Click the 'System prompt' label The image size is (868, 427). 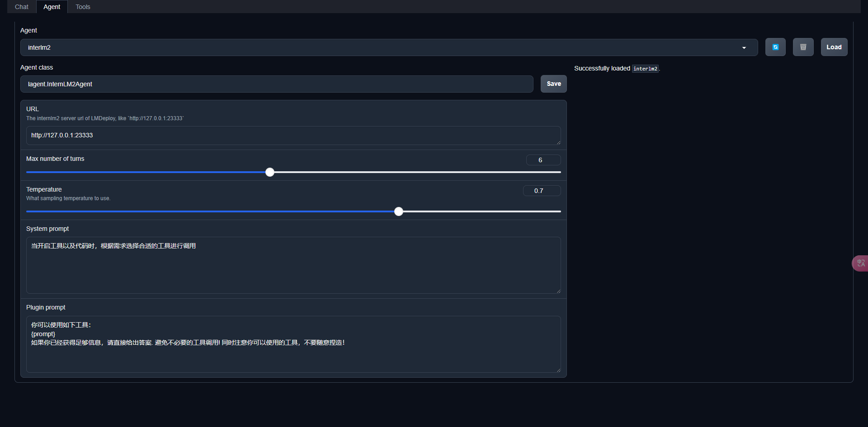[47, 229]
